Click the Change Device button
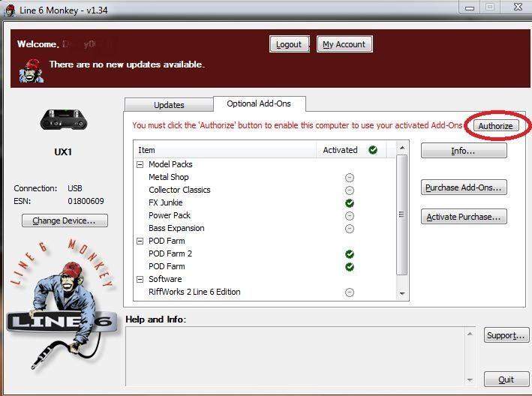Viewport: 532px width, 396px height. tap(65, 220)
